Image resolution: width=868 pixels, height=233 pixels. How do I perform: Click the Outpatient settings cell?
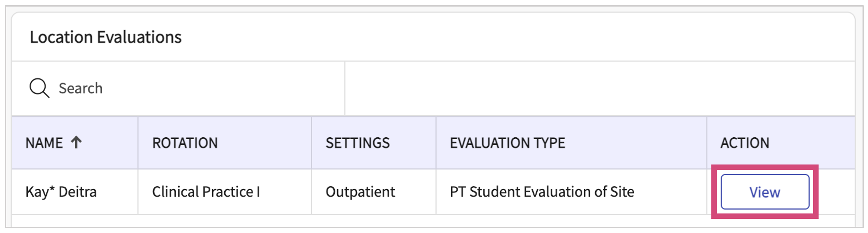tap(360, 192)
